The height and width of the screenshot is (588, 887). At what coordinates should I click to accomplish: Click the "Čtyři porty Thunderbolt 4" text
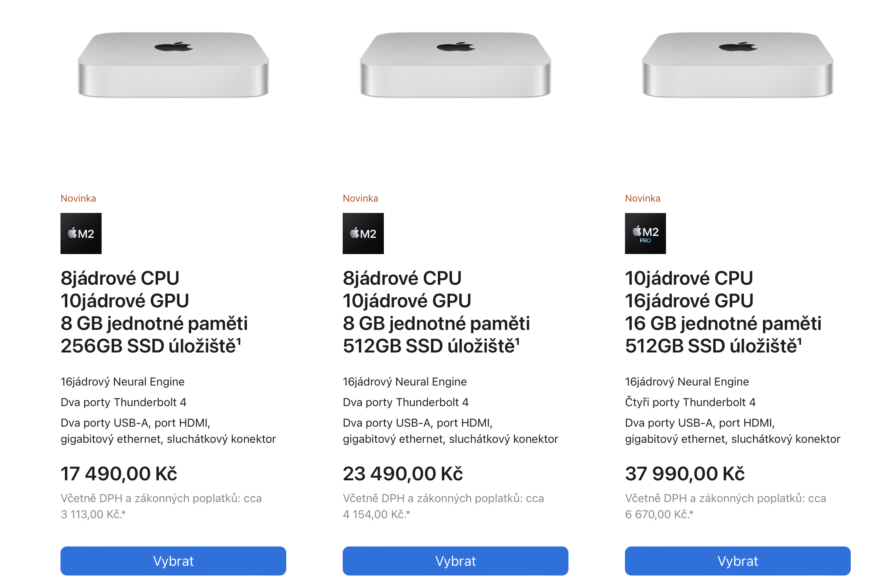point(690,402)
